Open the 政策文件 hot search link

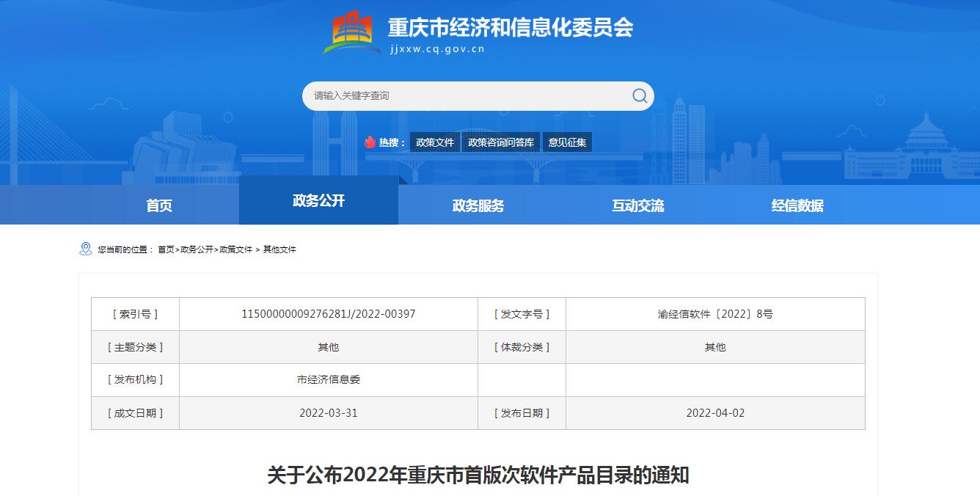click(435, 142)
